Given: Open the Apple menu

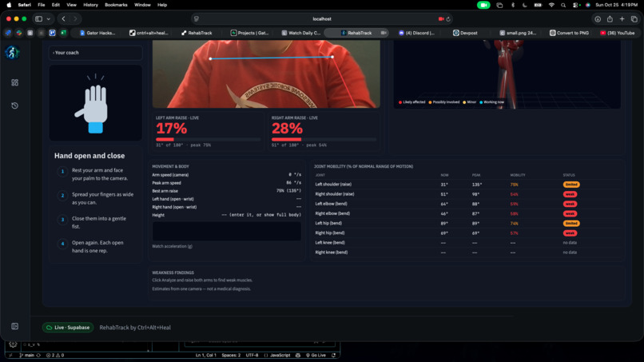Looking at the screenshot, I should [x=9, y=5].
